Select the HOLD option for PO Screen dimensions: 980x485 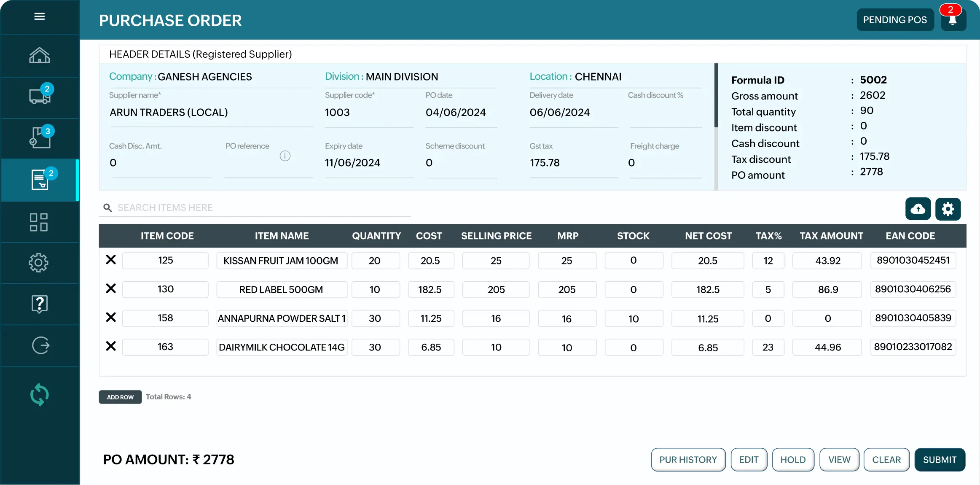point(793,459)
